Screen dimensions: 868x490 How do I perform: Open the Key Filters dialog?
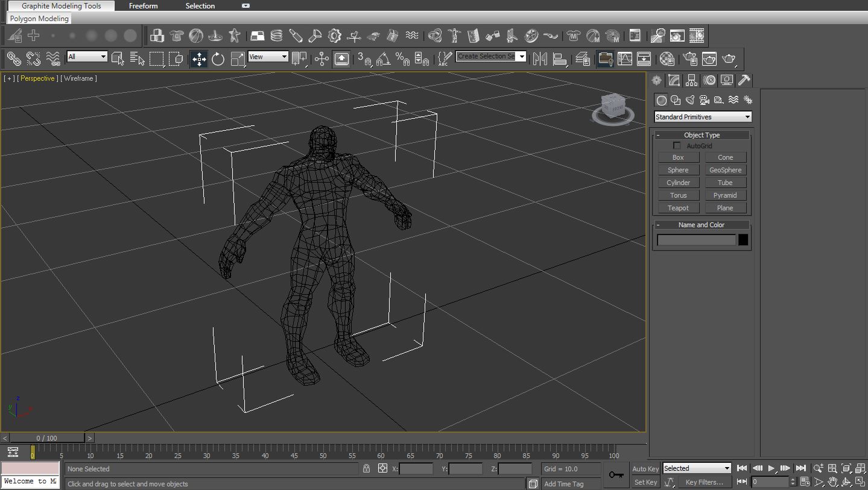704,482
